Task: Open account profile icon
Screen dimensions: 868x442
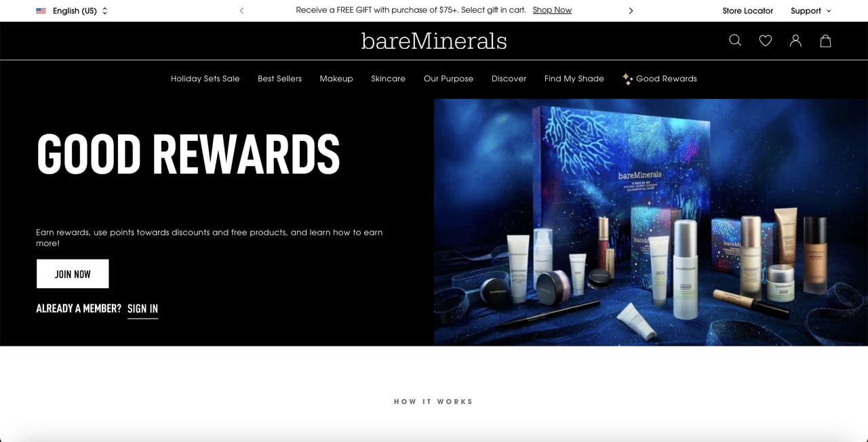Action: (795, 41)
